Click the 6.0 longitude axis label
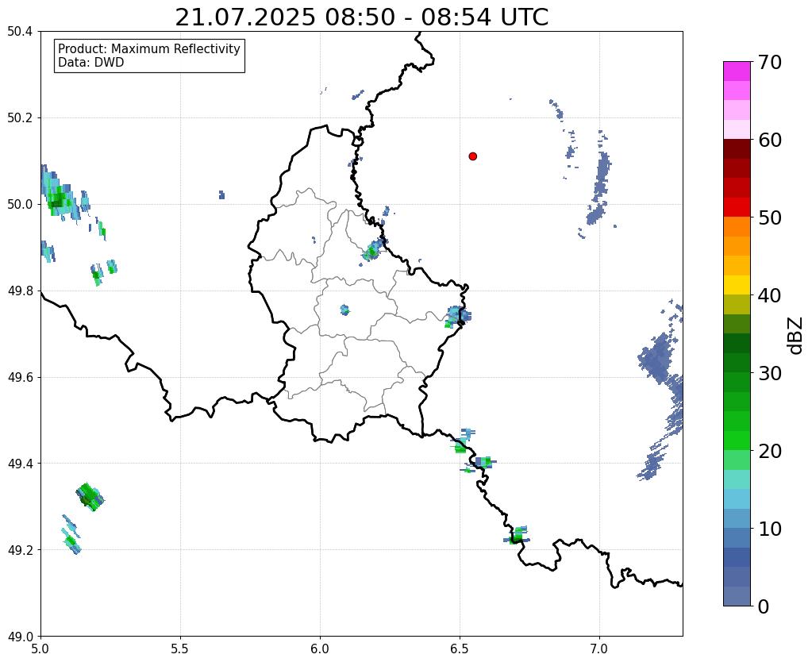The height and width of the screenshot is (662, 812). (320, 649)
